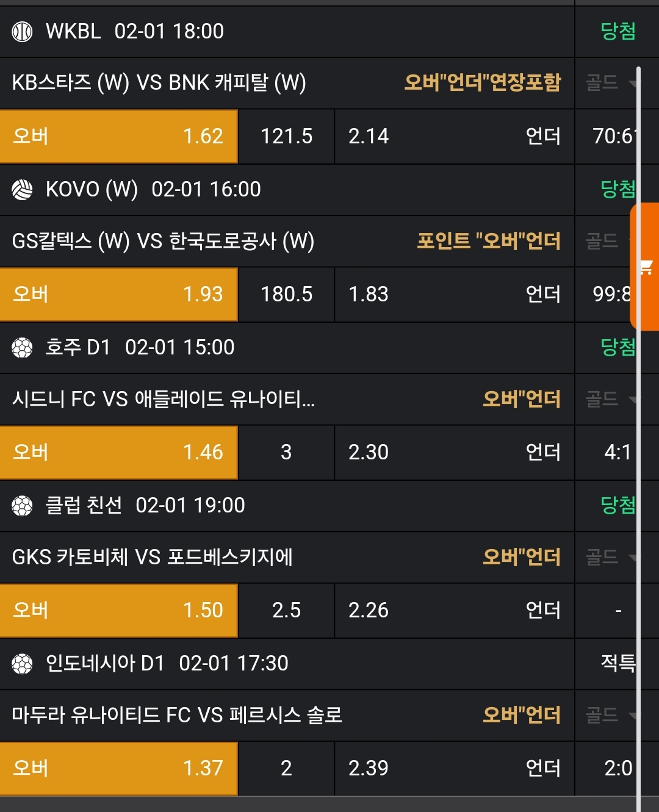Click the soccer ball icon beside 인도네시아 D1
659x812 pixels.
pyautogui.click(x=23, y=663)
